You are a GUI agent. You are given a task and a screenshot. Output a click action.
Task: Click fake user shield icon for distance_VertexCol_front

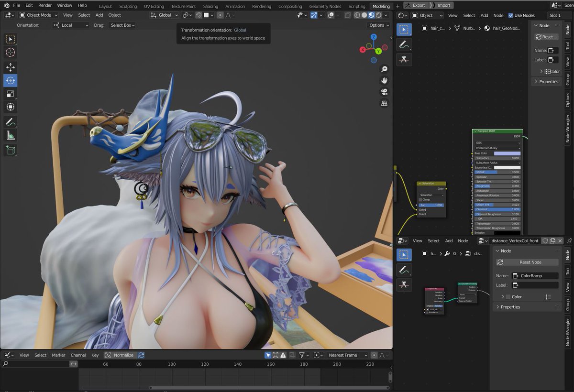click(545, 240)
